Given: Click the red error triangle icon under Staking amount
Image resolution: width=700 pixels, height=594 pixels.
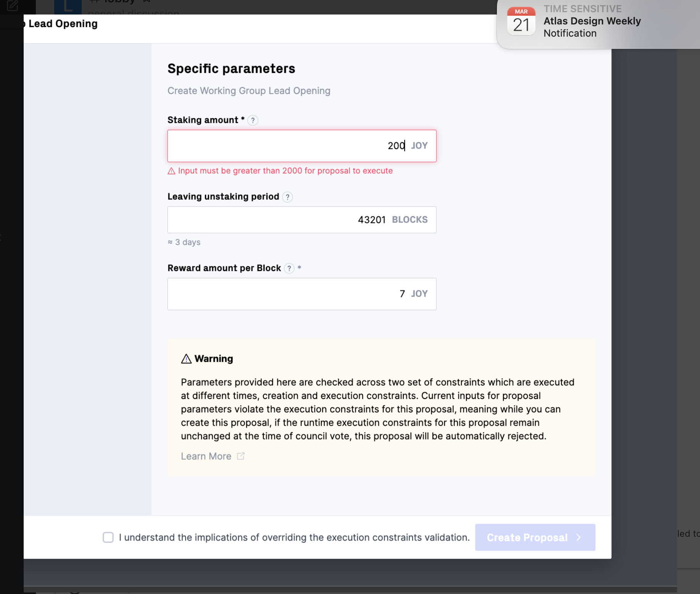Looking at the screenshot, I should coord(171,171).
